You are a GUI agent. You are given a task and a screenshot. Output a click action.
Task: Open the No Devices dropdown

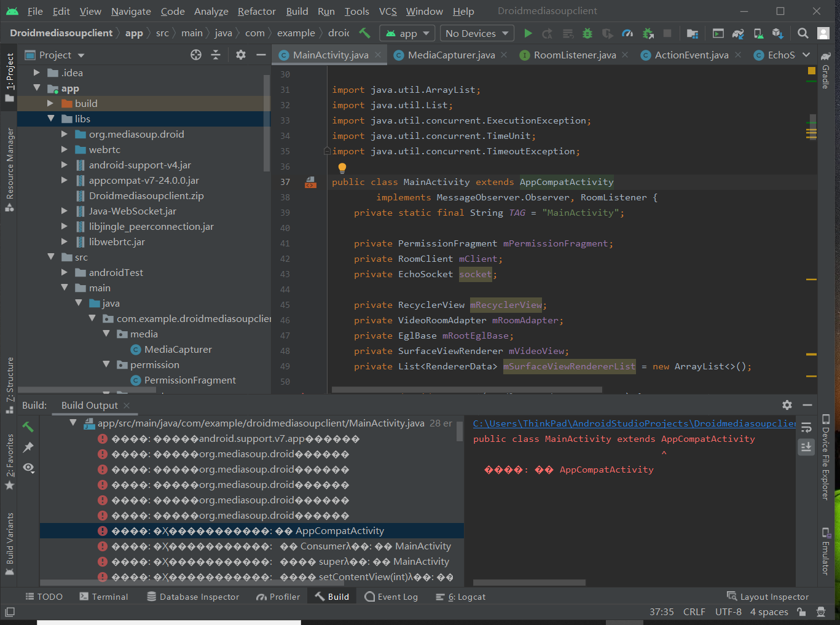(x=477, y=33)
